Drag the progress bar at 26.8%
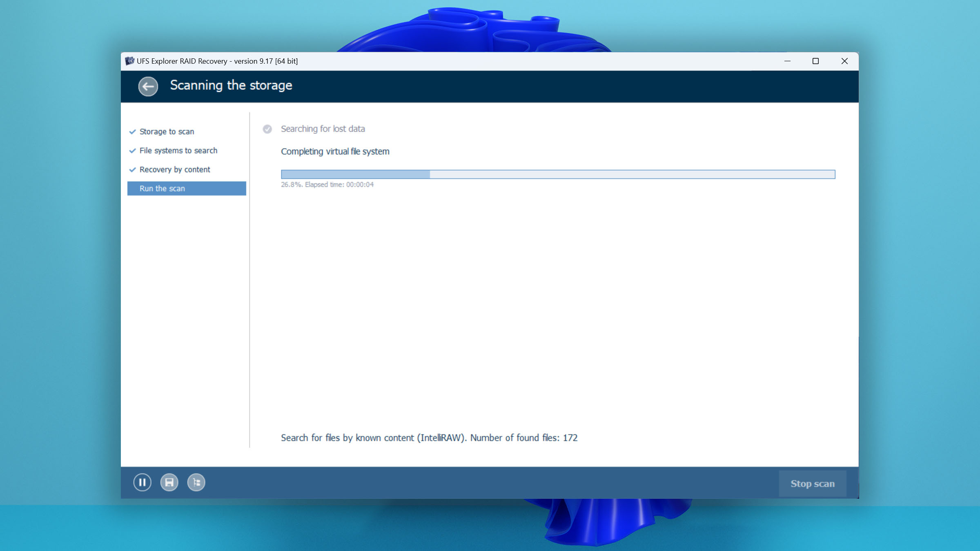 pyautogui.click(x=430, y=174)
